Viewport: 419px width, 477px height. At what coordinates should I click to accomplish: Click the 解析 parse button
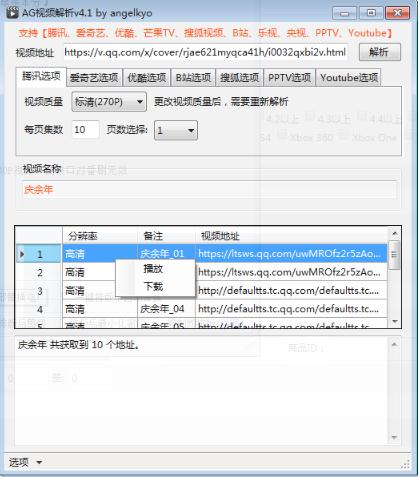point(380,52)
